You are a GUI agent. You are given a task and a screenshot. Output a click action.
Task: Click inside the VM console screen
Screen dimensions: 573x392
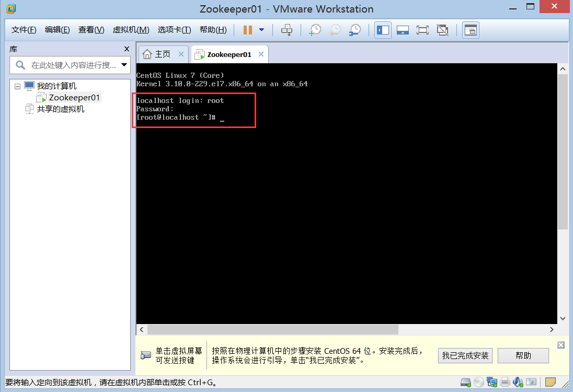click(x=347, y=193)
